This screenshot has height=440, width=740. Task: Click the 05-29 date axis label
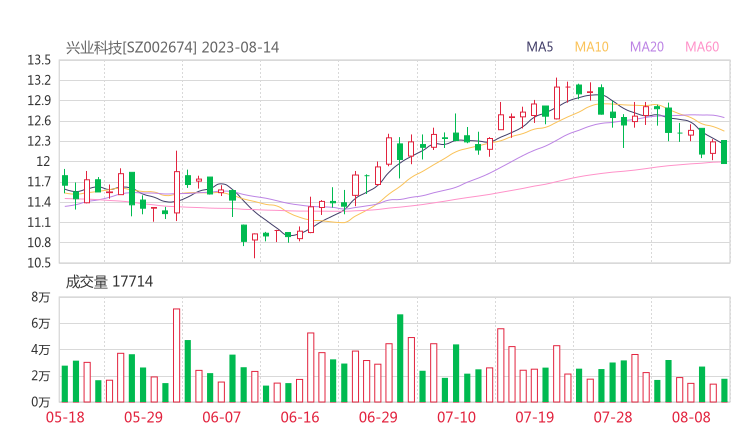point(143,417)
